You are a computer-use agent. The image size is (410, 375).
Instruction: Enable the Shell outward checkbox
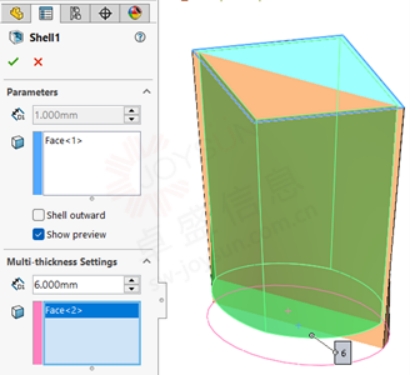[38, 215]
